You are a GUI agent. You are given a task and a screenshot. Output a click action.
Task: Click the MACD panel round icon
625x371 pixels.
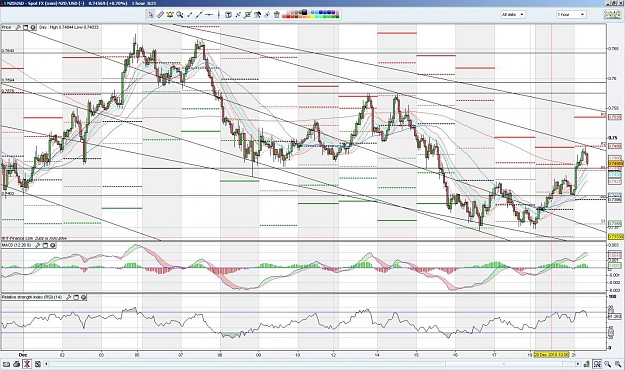(x=52, y=245)
